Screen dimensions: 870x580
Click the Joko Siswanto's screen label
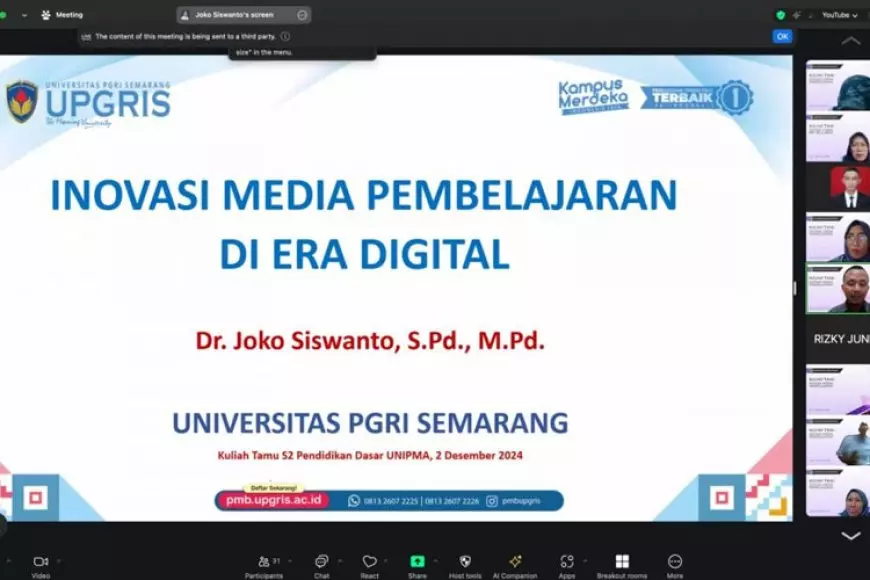coord(235,15)
